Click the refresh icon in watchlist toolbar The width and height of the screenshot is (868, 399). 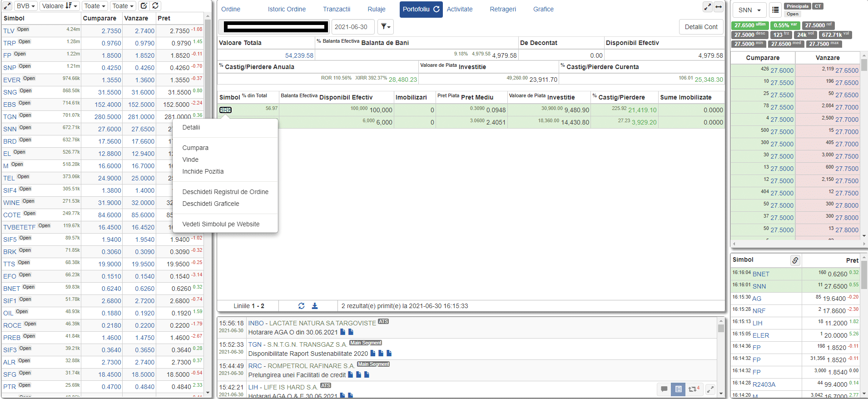[x=155, y=6]
